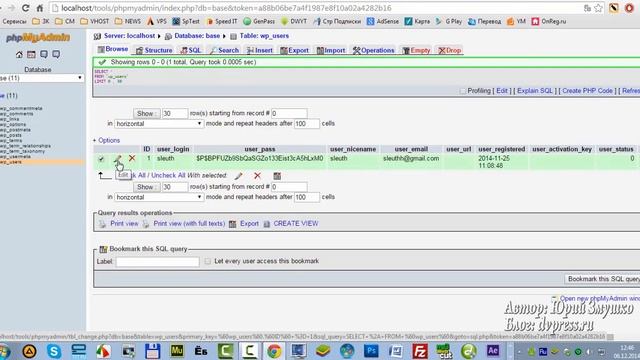Open the Operations tab
The image size is (640, 360).
click(x=373, y=50)
